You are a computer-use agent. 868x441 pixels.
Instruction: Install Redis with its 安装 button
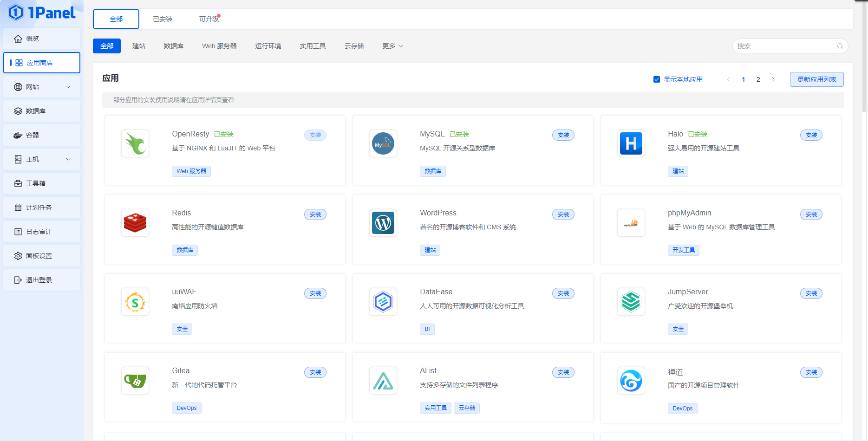(315, 214)
